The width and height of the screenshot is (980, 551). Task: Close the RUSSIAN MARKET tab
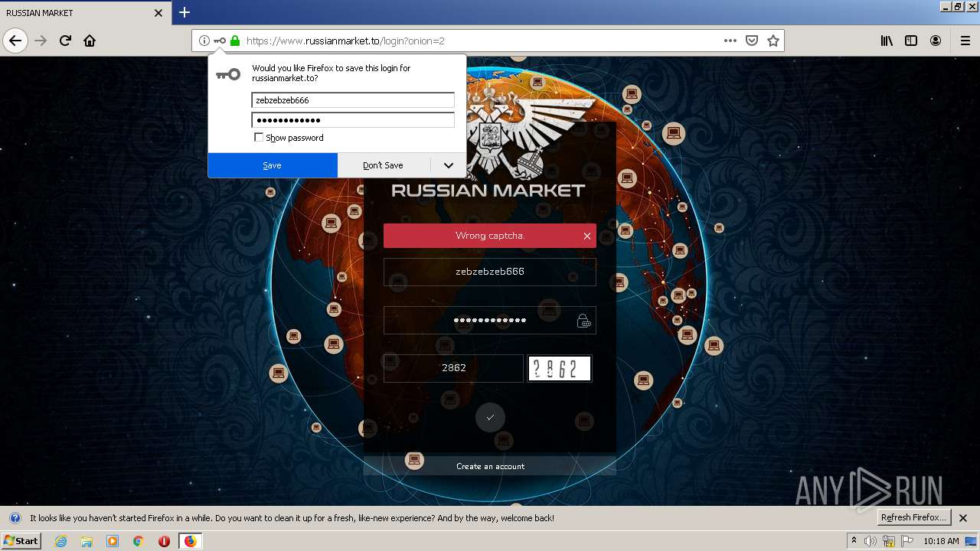click(158, 13)
